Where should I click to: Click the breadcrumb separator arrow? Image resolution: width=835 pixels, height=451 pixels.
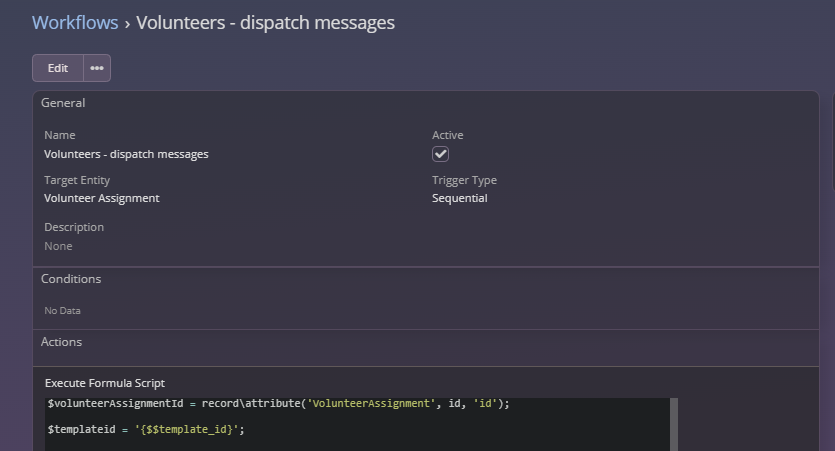tap(128, 22)
